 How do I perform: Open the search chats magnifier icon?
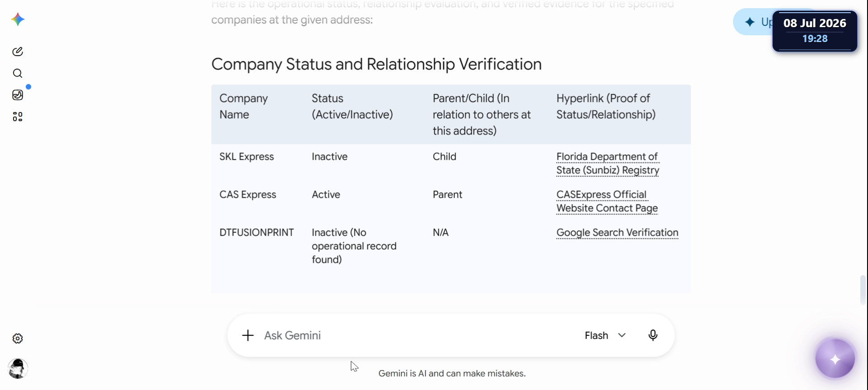pos(18,73)
